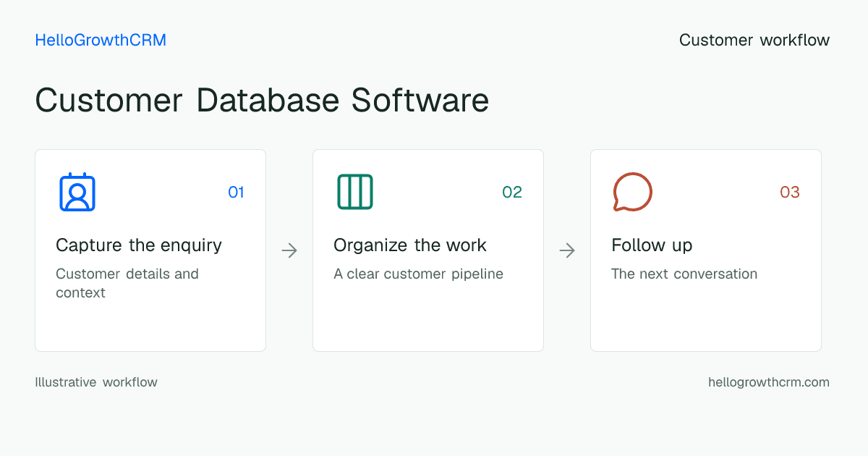Click the step number 01
Screen dimensions: 868x456
[x=236, y=192]
